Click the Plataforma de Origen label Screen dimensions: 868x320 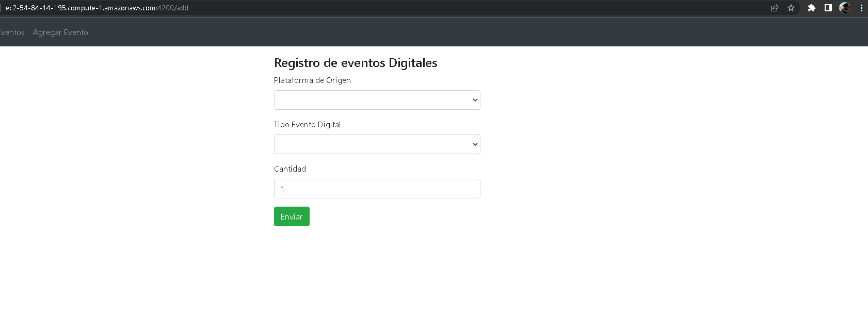(x=312, y=80)
